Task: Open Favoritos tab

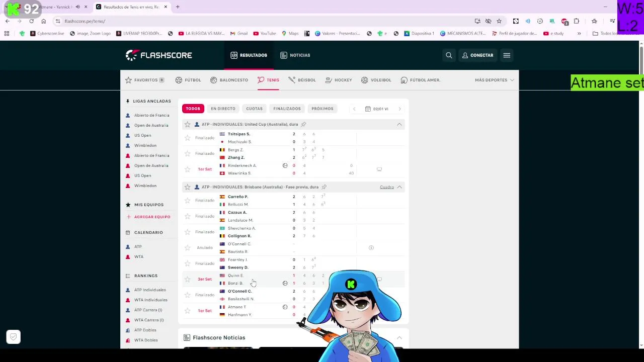Action: [144, 80]
